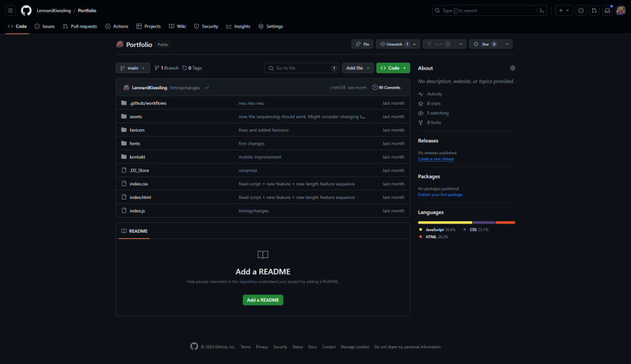Click the index.js file icon

pos(124,211)
